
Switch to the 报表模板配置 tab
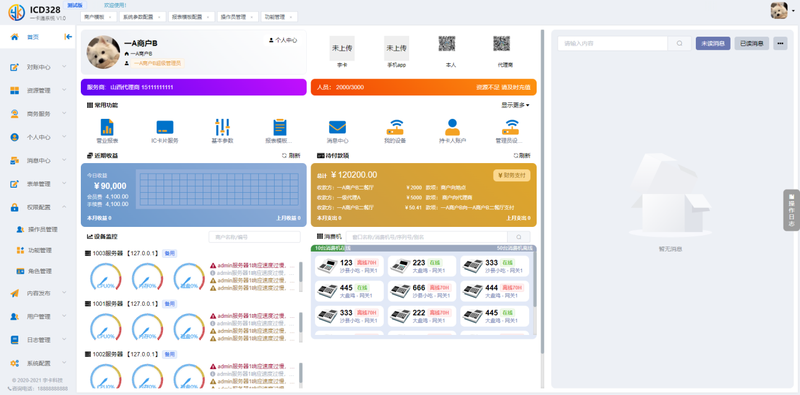click(187, 17)
